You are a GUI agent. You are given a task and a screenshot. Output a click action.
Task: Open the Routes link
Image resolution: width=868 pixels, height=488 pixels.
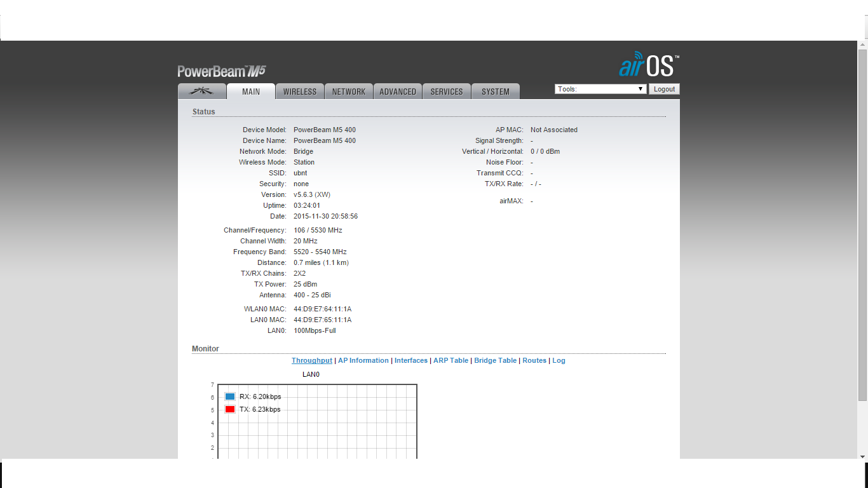pos(534,360)
